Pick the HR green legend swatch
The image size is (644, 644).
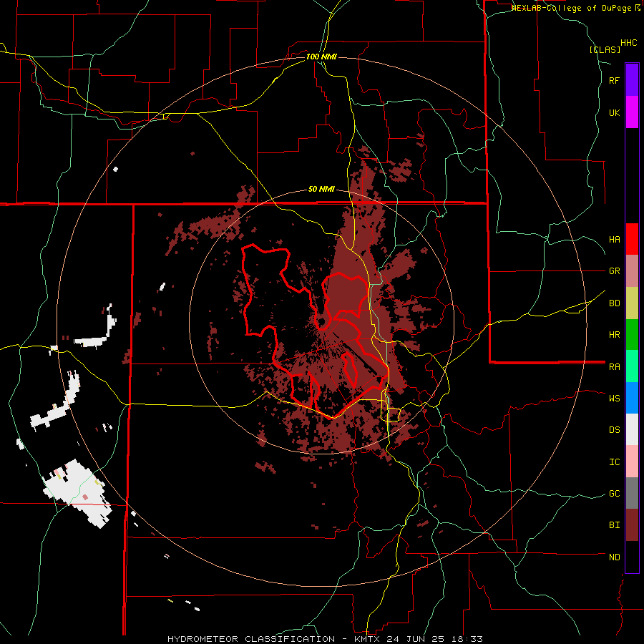click(x=632, y=335)
